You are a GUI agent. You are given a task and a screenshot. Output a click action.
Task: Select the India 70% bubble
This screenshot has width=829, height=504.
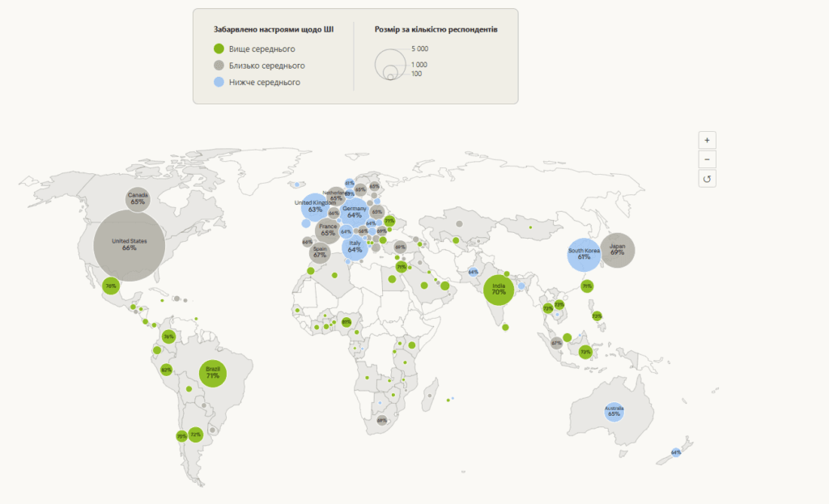coord(499,289)
